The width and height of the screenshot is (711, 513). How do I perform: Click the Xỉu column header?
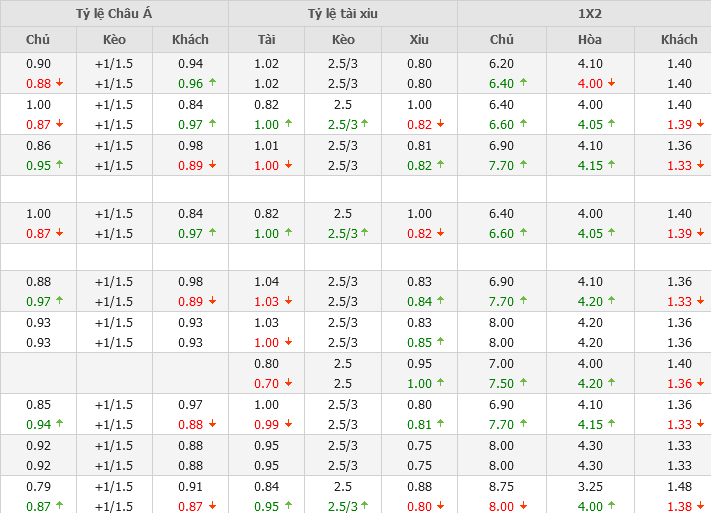pos(419,40)
